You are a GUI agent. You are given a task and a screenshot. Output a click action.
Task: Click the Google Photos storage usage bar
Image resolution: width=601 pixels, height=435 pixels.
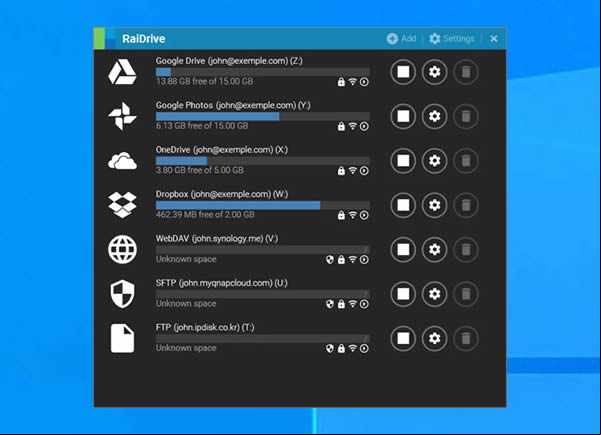[263, 116]
